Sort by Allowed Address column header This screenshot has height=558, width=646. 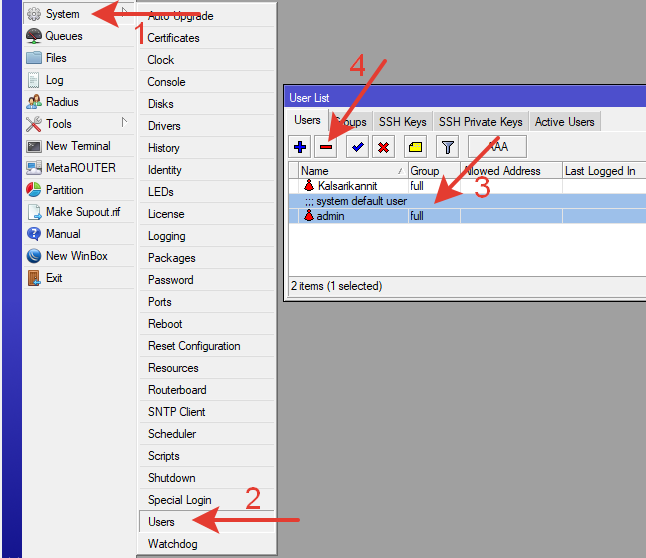coord(511,171)
